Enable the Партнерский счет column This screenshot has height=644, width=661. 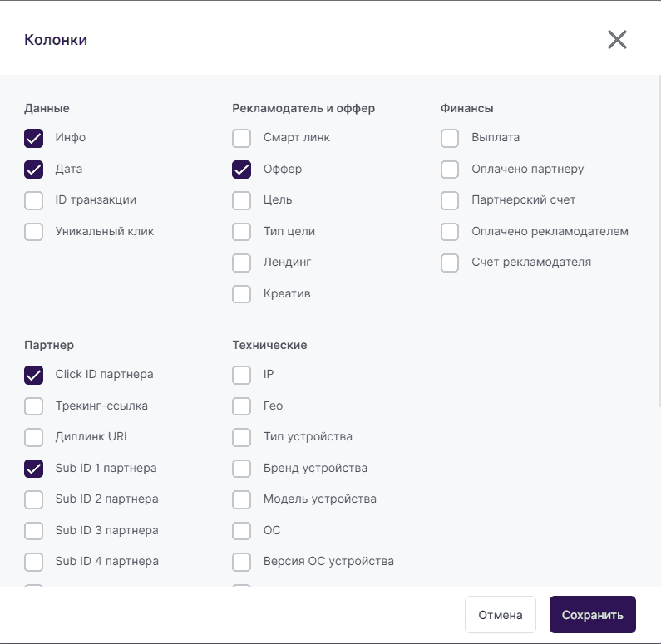450,200
